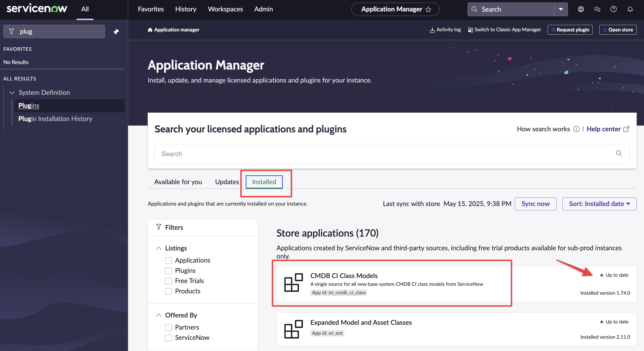Open the Admin menu
Viewport: 644px width, 351px height.
(263, 9)
